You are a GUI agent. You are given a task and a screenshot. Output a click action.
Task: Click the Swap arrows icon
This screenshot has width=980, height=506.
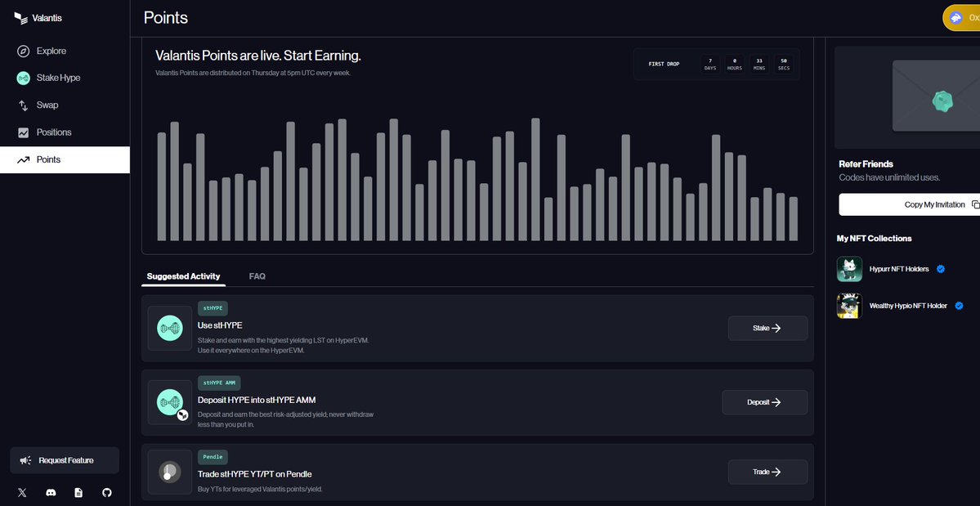(x=23, y=105)
